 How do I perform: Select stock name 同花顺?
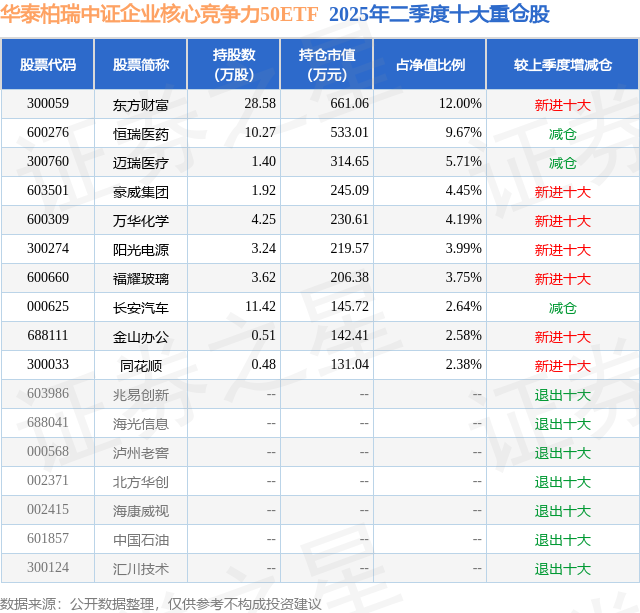[x=141, y=366]
